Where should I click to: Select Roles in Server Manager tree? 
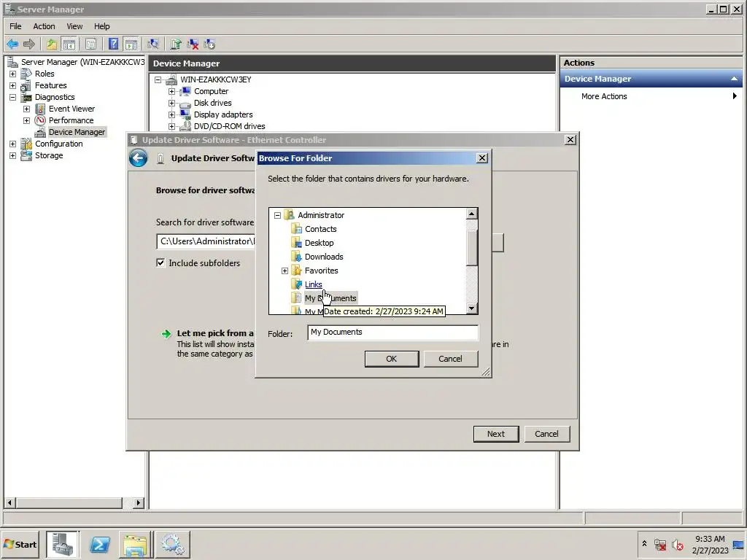pyautogui.click(x=44, y=74)
